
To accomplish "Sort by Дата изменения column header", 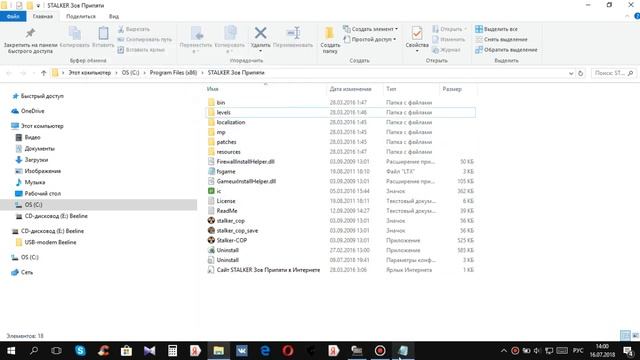I will (x=350, y=89).
